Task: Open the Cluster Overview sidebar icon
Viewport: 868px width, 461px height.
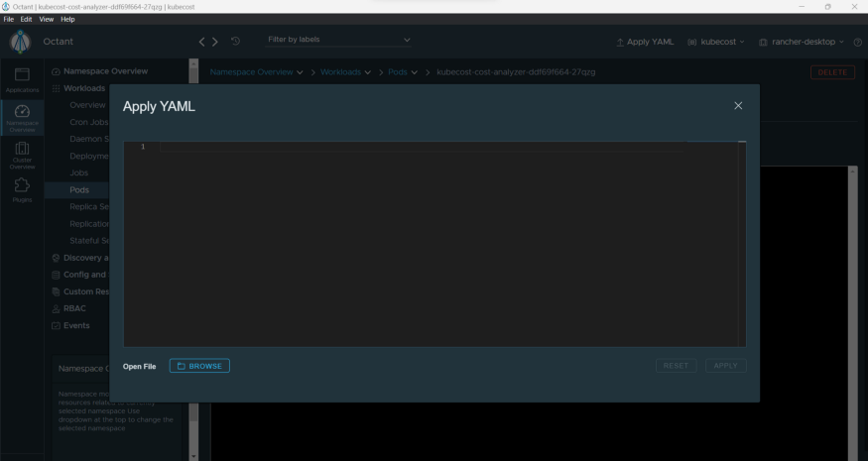Action: click(x=21, y=154)
